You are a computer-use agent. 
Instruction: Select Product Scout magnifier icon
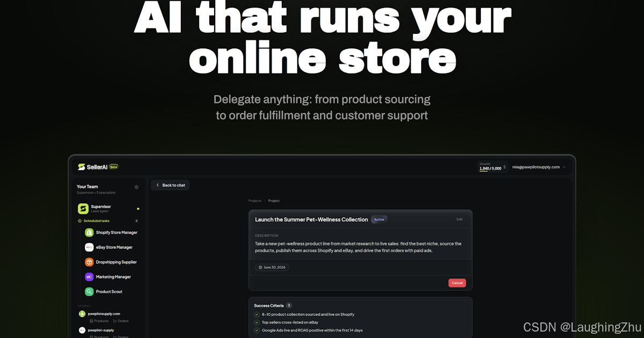[89, 292]
